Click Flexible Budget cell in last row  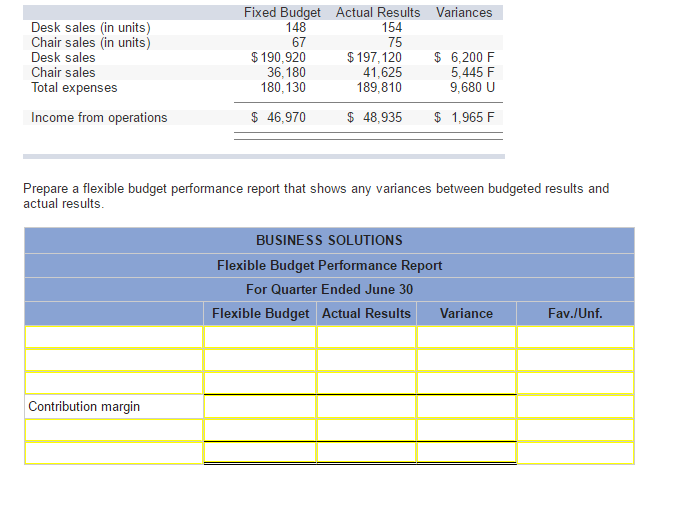tap(260, 453)
